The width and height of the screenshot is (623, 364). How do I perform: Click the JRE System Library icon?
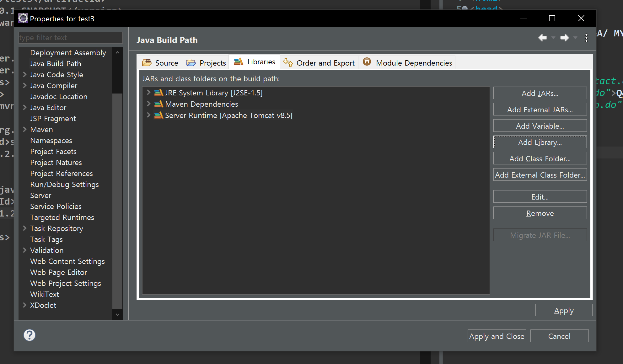[x=159, y=93]
